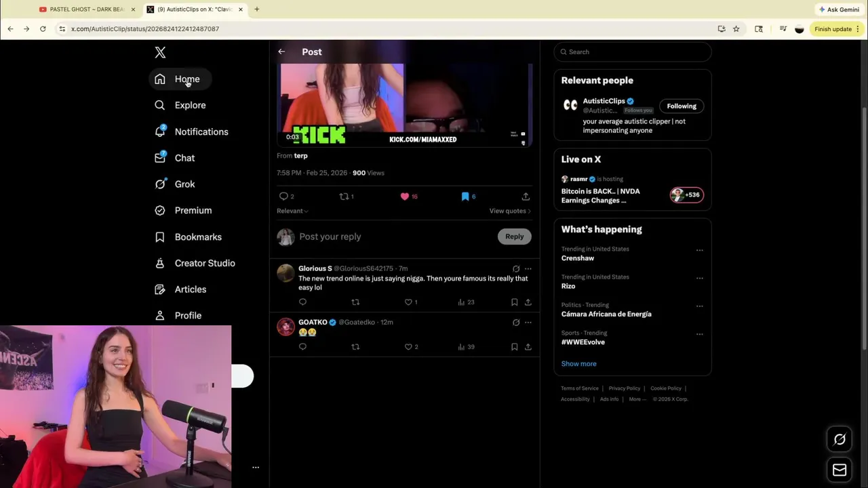Open more options on GOATKO comment
This screenshot has width=868, height=488.
[528, 323]
